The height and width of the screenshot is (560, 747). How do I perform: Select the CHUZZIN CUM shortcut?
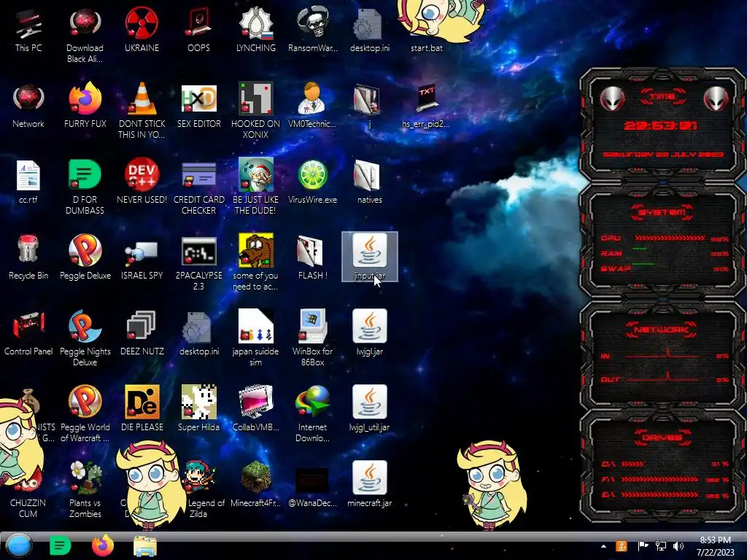(x=28, y=495)
